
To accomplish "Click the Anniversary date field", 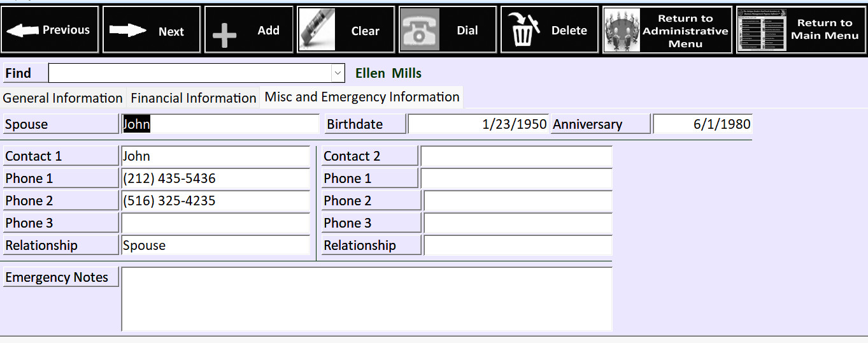I will coord(702,124).
